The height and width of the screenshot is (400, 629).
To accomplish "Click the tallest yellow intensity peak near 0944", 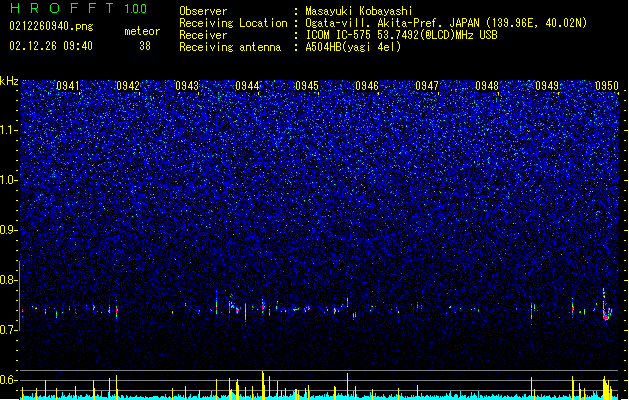I will tap(263, 384).
